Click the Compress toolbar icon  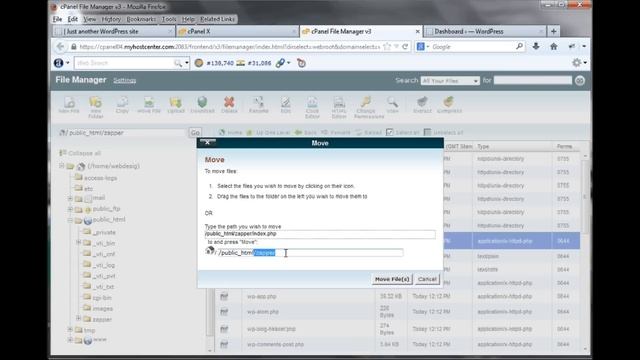(449, 105)
